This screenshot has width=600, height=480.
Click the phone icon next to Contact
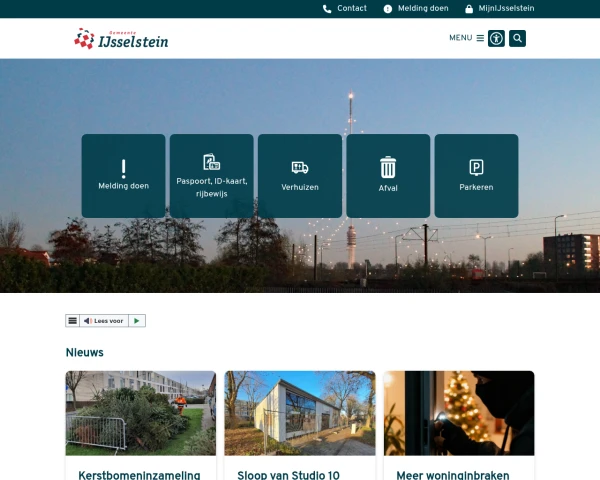pyautogui.click(x=327, y=9)
